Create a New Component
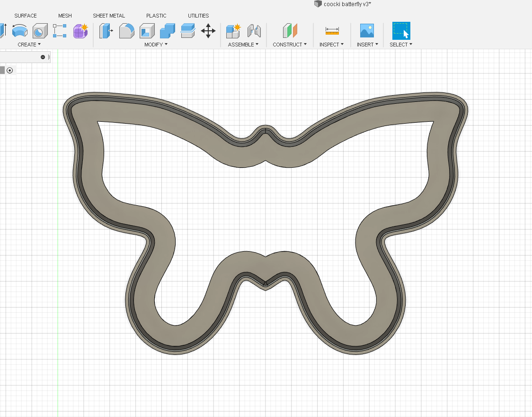532x417 pixels. [233, 31]
